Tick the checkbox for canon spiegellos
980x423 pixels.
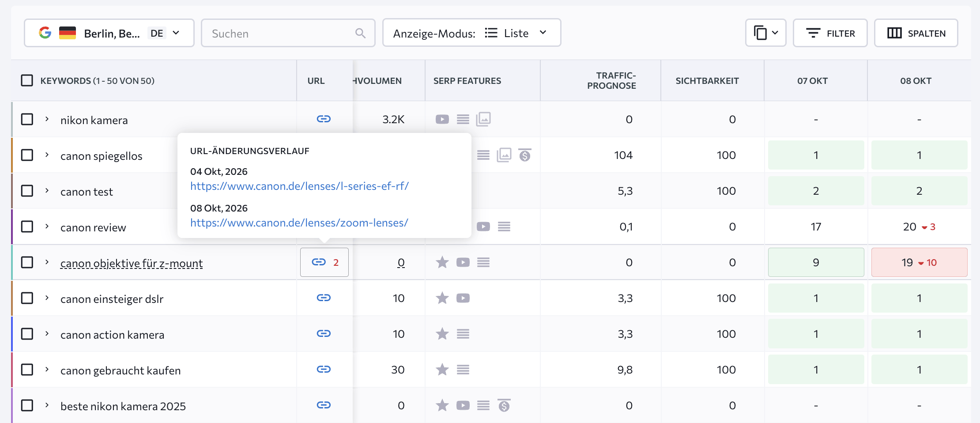pos(27,155)
